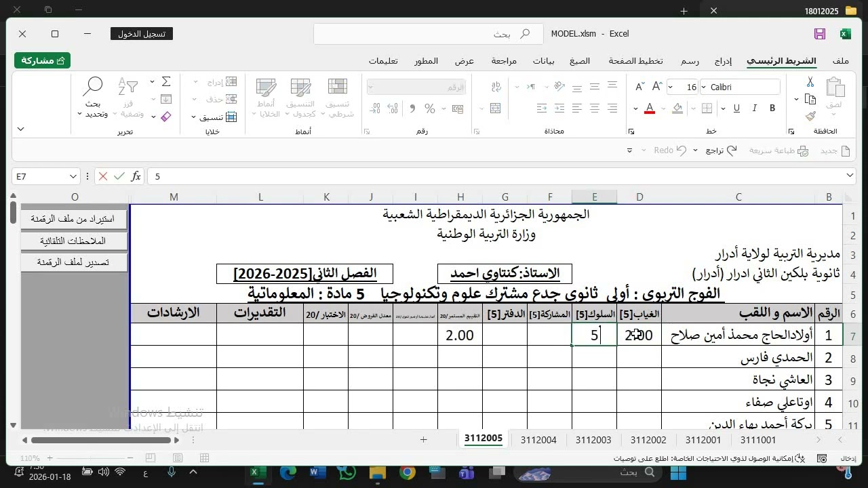Open Find and Select (بحث وتحديد) magnifier
The image size is (868, 488).
[x=93, y=98]
